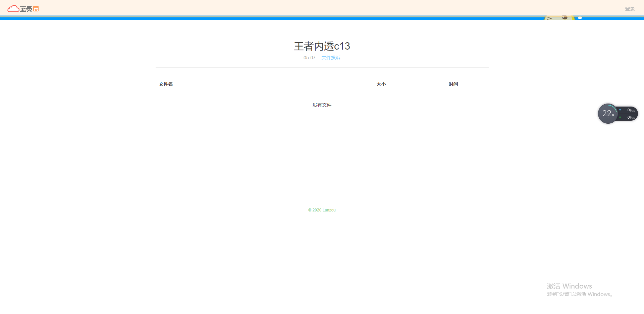Click the 激活 Windows watermark text
Screen dimensions: 644x314
pos(569,286)
